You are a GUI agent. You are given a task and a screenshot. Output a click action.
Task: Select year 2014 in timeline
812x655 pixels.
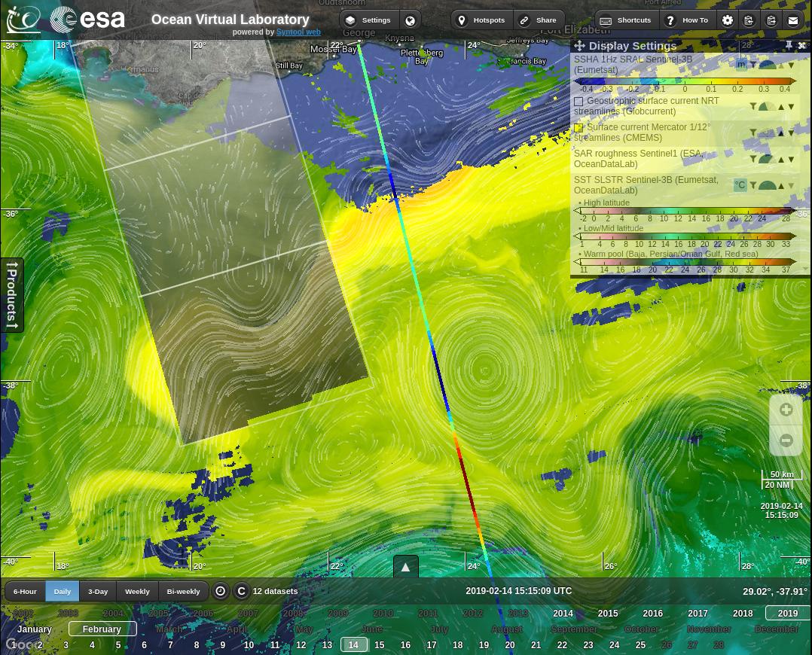point(563,613)
